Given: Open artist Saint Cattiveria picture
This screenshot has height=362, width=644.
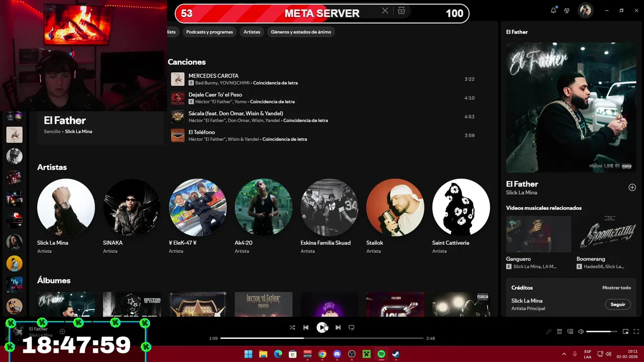Looking at the screenshot, I should point(461,207).
